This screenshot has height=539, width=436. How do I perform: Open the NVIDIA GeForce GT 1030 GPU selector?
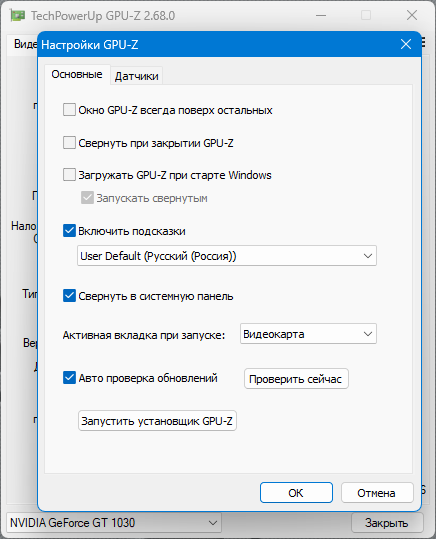pyautogui.click(x=114, y=523)
